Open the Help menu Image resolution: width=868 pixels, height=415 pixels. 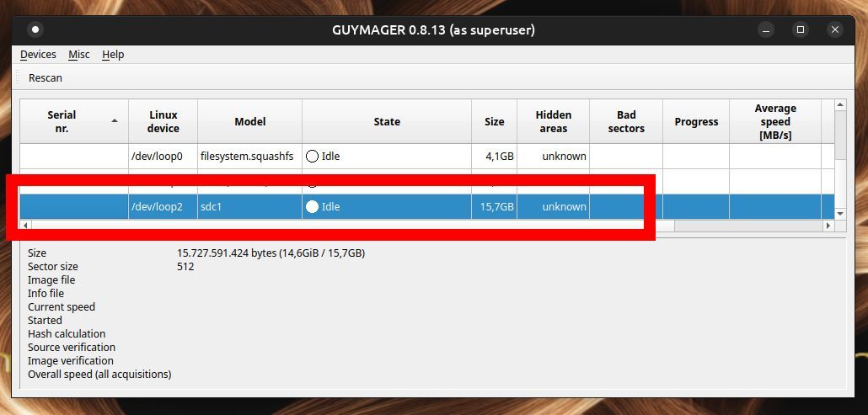coord(113,54)
